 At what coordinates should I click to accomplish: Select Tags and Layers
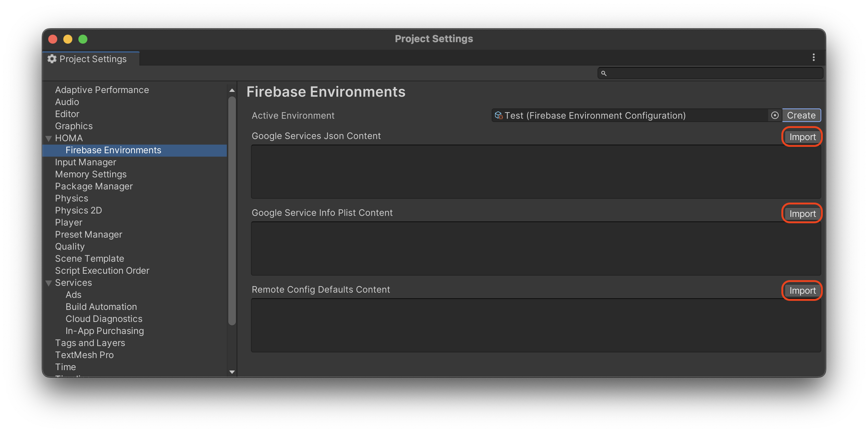tap(90, 343)
